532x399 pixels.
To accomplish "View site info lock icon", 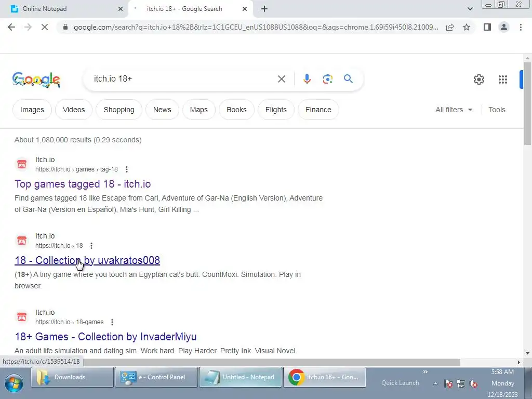I will (x=65, y=27).
